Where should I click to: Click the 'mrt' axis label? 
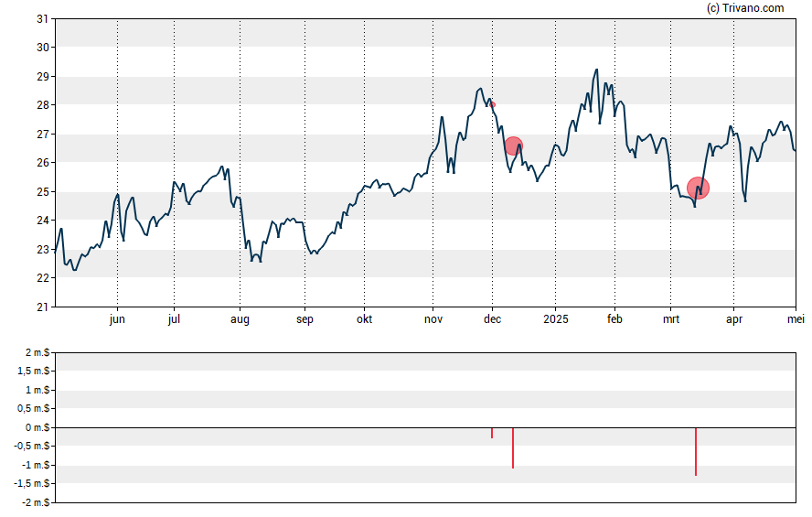pos(671,319)
